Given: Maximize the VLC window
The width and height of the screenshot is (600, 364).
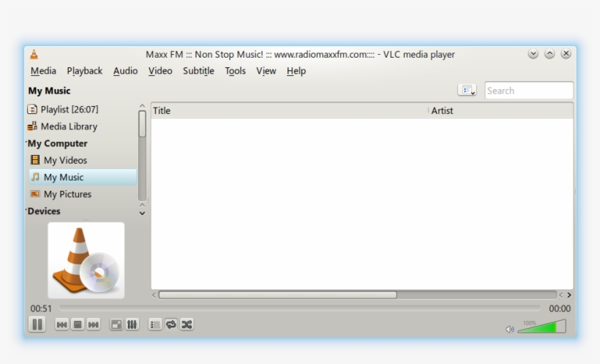Looking at the screenshot, I should [550, 53].
